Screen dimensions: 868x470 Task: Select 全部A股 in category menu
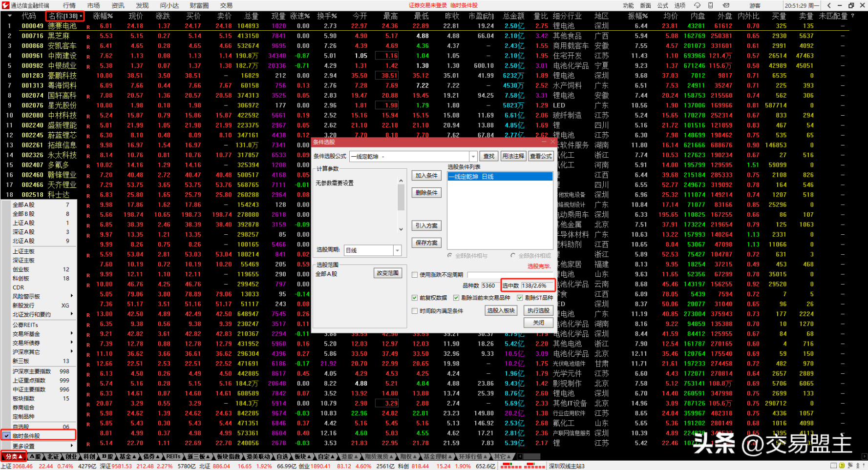(39, 205)
